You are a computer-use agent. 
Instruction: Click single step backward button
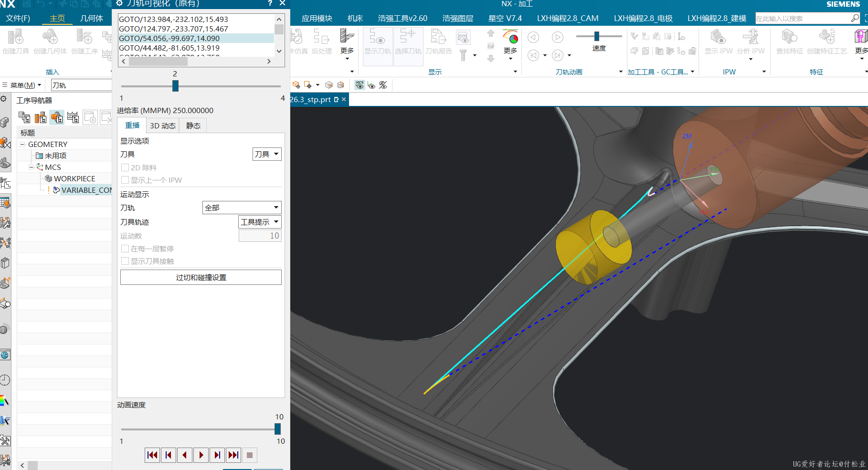(184, 455)
